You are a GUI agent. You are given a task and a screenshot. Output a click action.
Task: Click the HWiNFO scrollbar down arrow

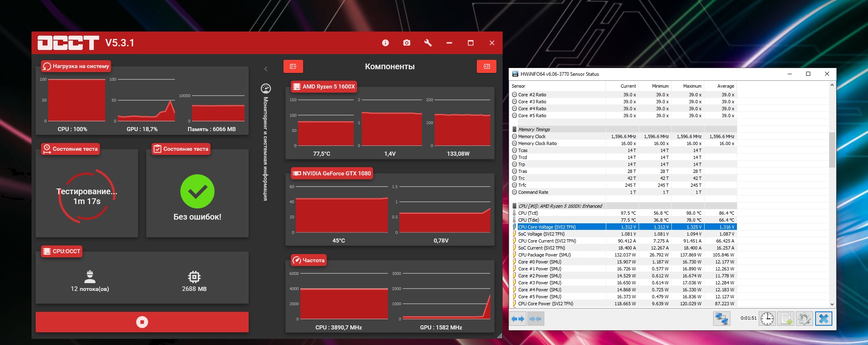pyautogui.click(x=832, y=304)
